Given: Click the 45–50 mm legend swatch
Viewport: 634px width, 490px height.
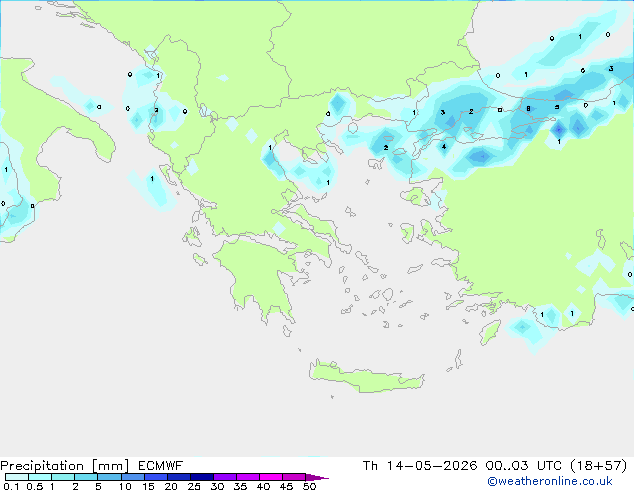Looking at the screenshot, I should (294, 477).
